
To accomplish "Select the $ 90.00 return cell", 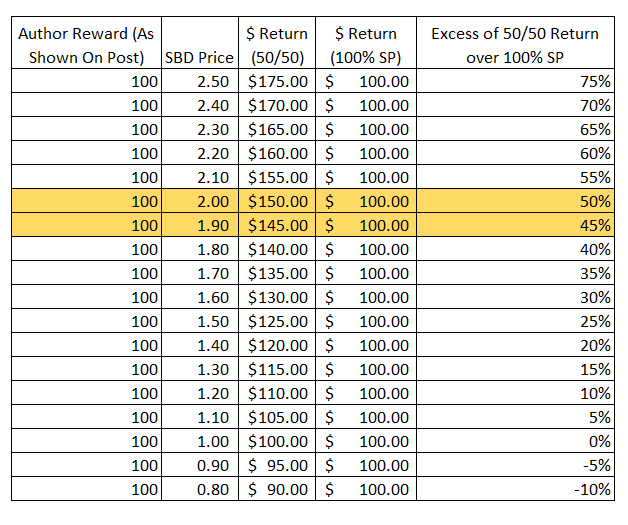I will click(x=277, y=489).
